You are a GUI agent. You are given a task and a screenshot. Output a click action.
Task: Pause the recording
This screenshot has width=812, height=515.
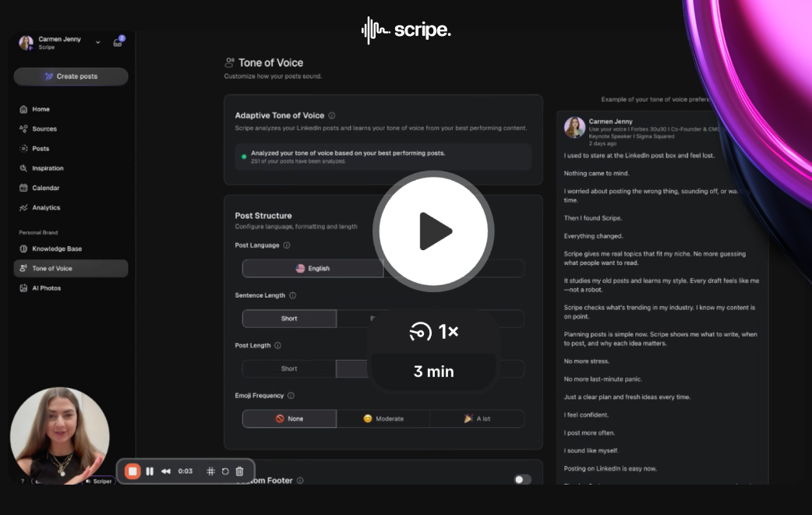point(150,471)
